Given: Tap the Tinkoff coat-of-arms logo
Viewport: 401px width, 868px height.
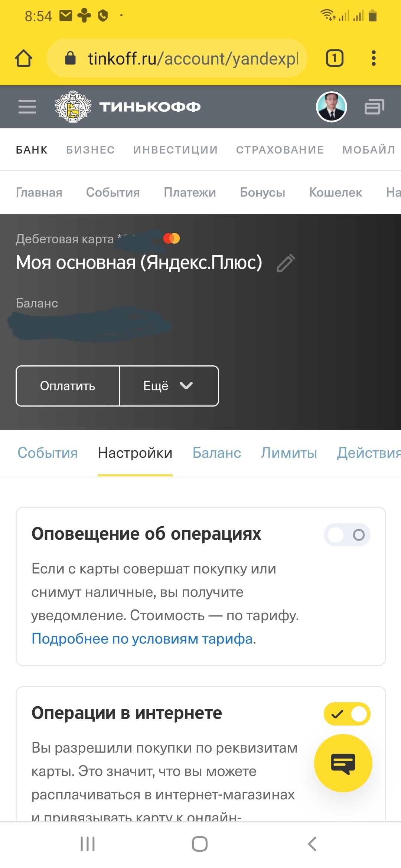Looking at the screenshot, I should (x=73, y=107).
